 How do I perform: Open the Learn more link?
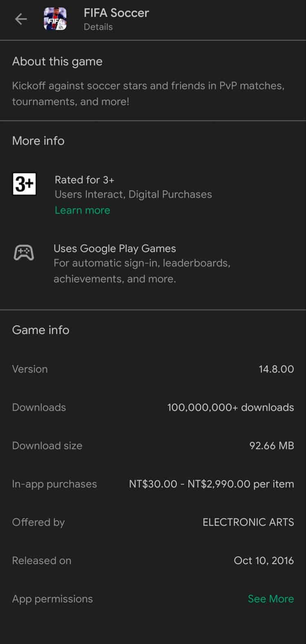pyautogui.click(x=82, y=210)
